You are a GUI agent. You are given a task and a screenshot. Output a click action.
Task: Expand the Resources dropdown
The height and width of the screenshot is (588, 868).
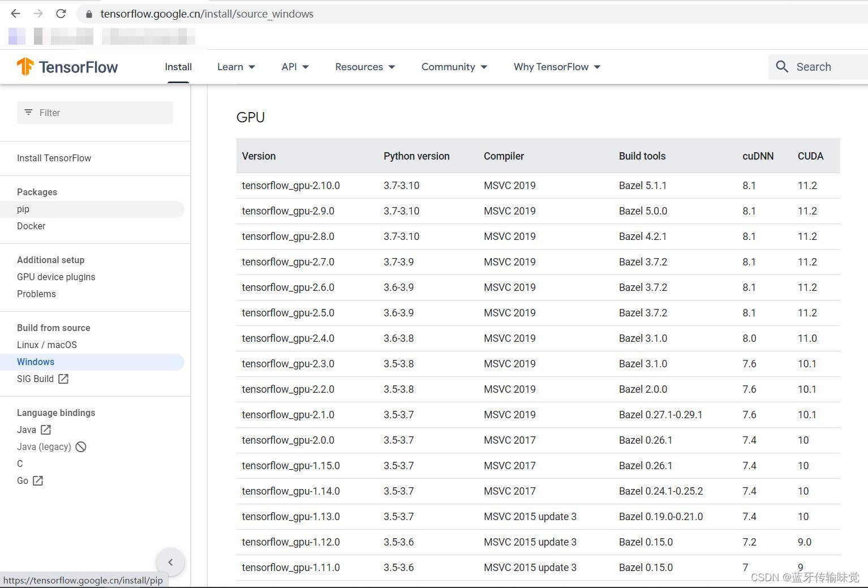[365, 67]
